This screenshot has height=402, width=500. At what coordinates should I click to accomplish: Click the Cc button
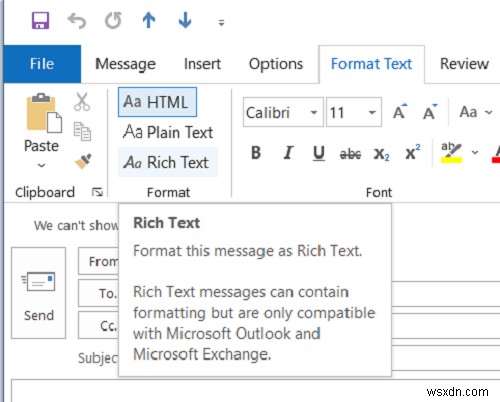pos(99,325)
